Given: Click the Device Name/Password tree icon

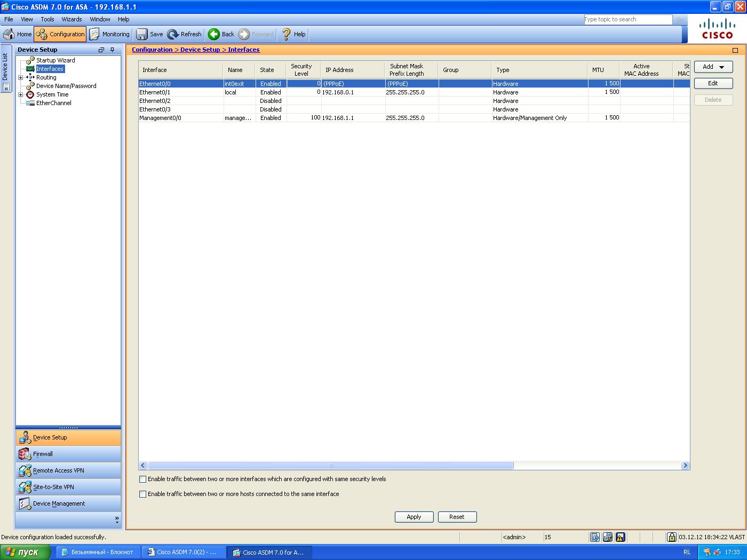Looking at the screenshot, I should point(30,86).
